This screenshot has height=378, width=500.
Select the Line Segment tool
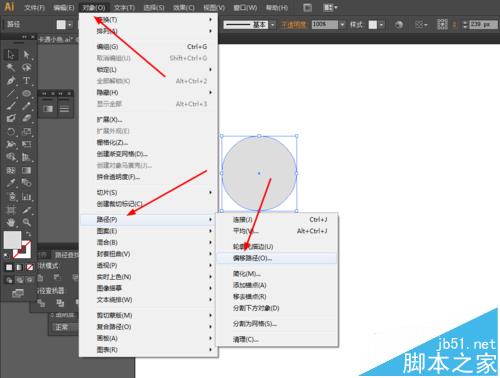click(x=11, y=93)
